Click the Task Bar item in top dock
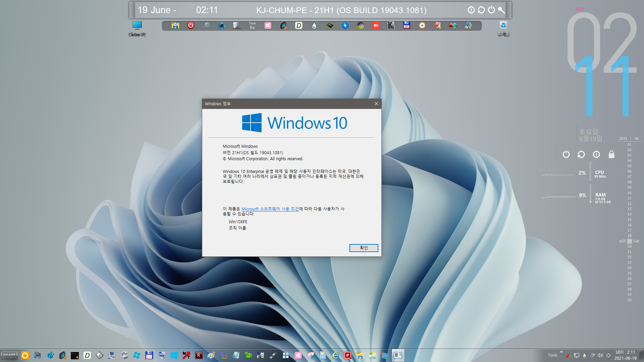644x362 pixels. pyautogui.click(x=252, y=25)
